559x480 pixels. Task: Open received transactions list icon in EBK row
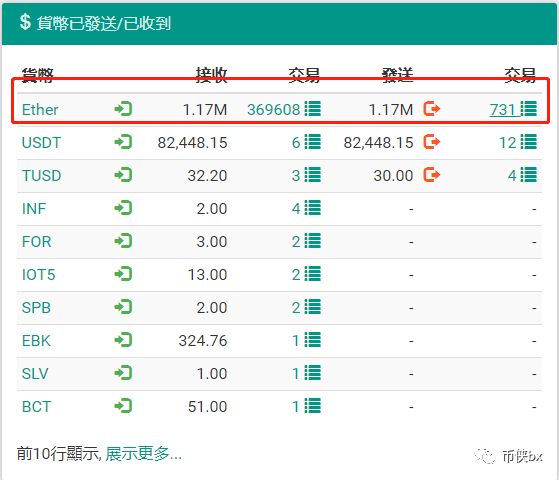[x=313, y=340]
